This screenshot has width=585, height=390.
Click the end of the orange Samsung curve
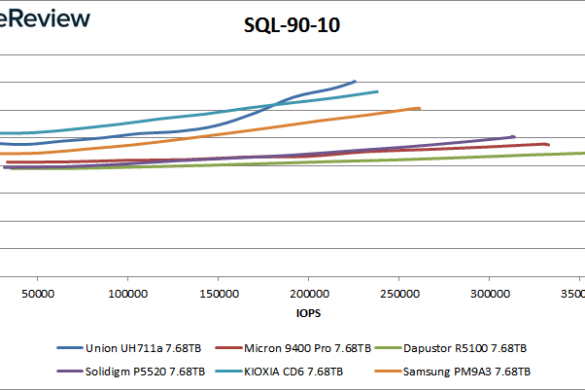[x=419, y=109]
